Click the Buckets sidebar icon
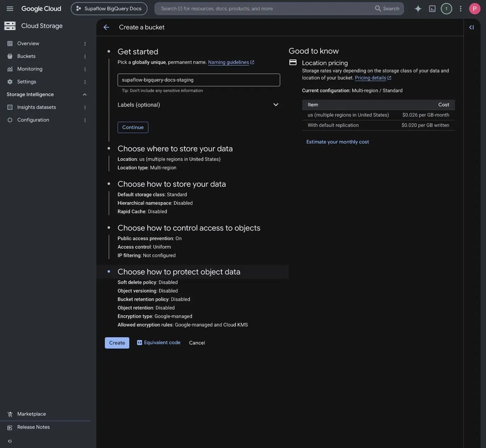 (x=10, y=56)
